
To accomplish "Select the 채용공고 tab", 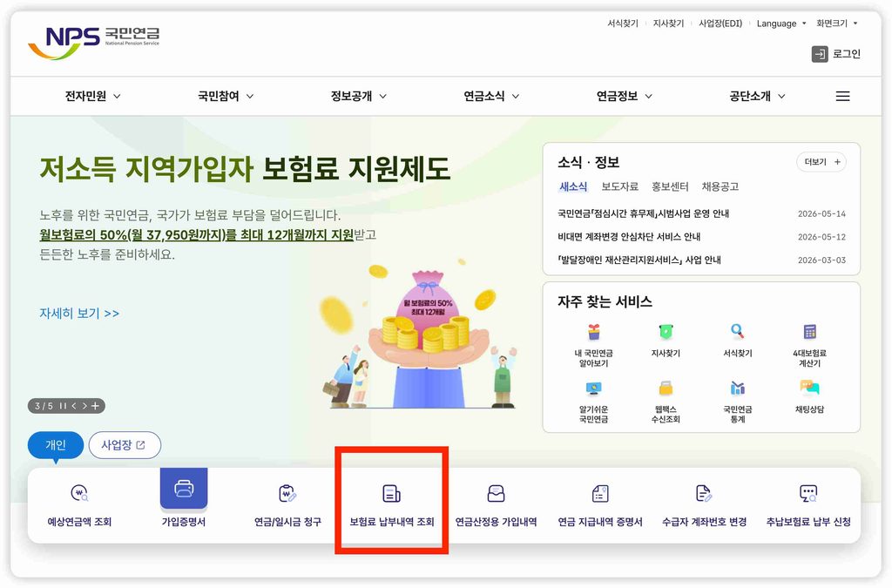I will [720, 186].
